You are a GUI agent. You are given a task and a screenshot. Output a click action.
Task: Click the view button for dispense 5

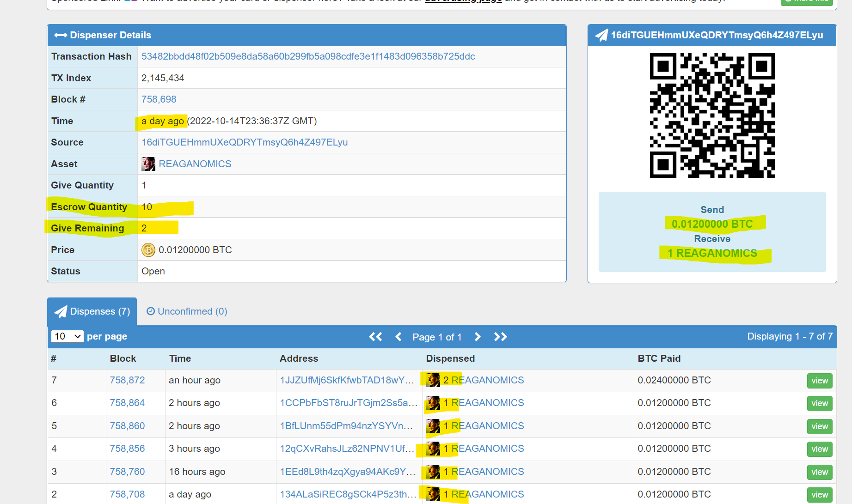pyautogui.click(x=820, y=426)
